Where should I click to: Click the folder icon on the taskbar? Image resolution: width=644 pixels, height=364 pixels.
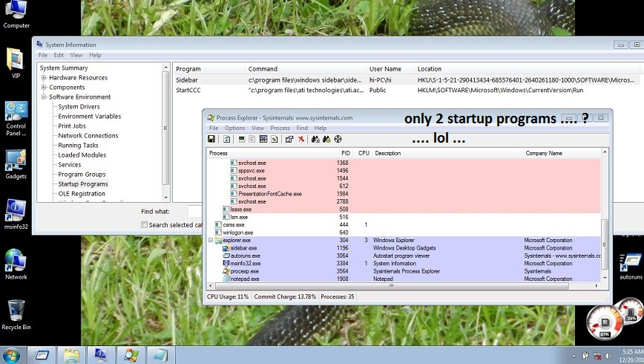[x=71, y=355]
